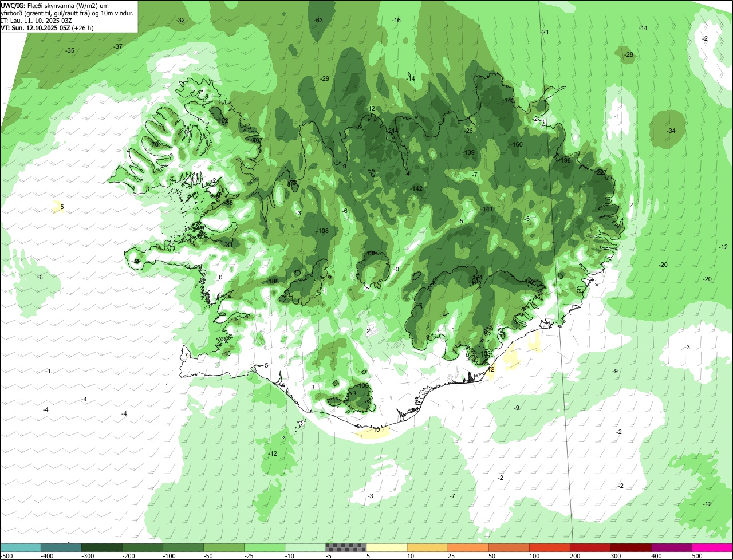This screenshot has height=560, width=733.
Task: Select the pale yellow 5 to 10 swatch
Action: click(387, 547)
